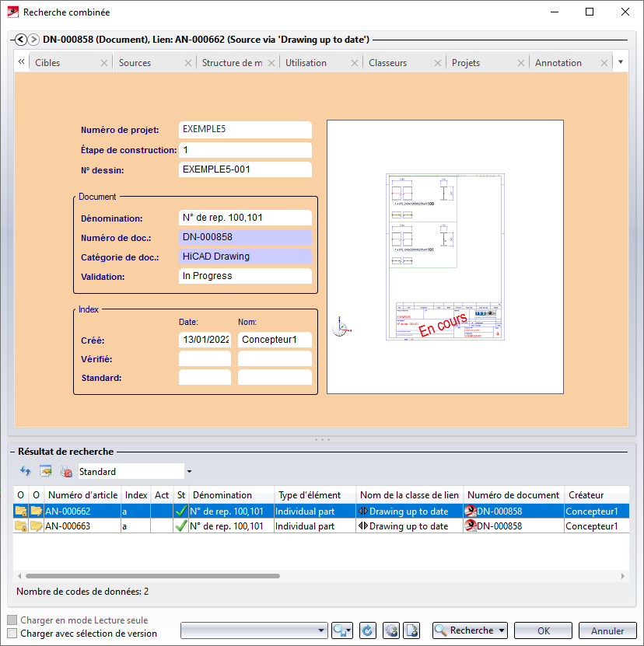Screen dimensions: 644x646
Task: Go forward with the right navigation arrow
Action: (x=33, y=40)
